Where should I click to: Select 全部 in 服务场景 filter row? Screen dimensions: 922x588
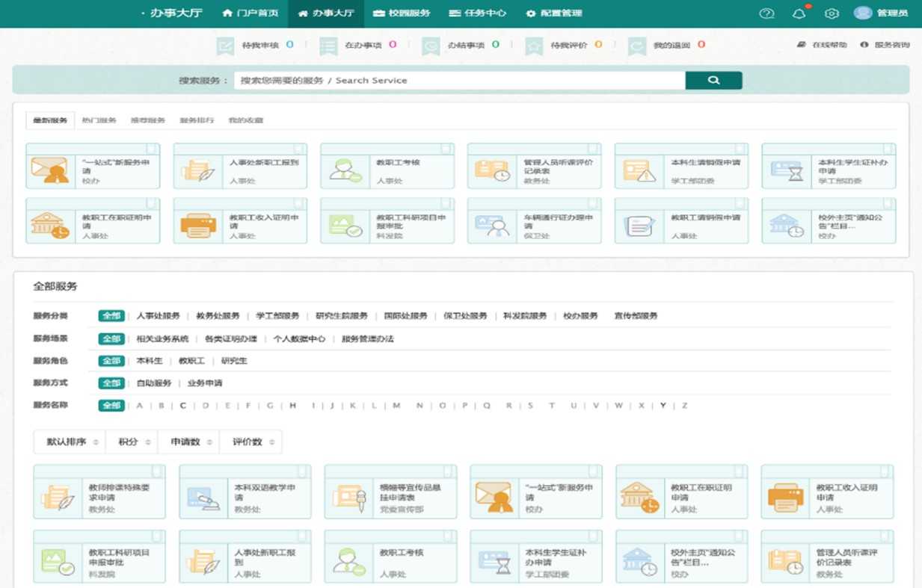(x=111, y=338)
